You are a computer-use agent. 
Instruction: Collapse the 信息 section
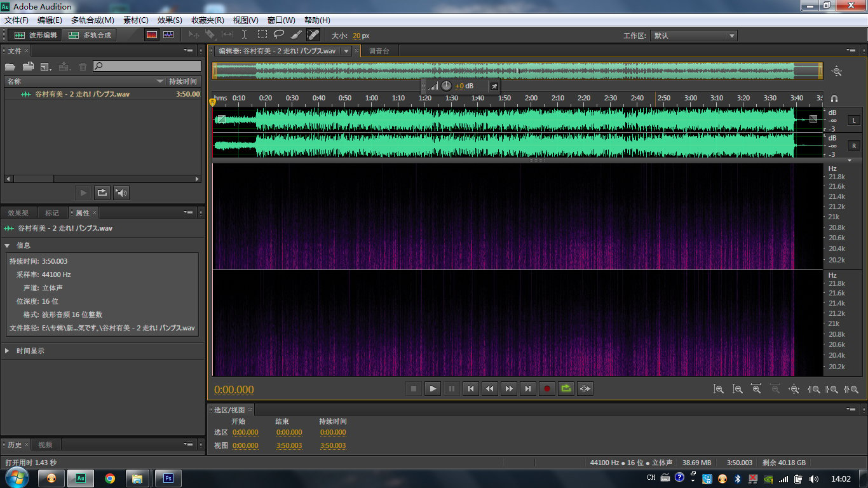8,245
